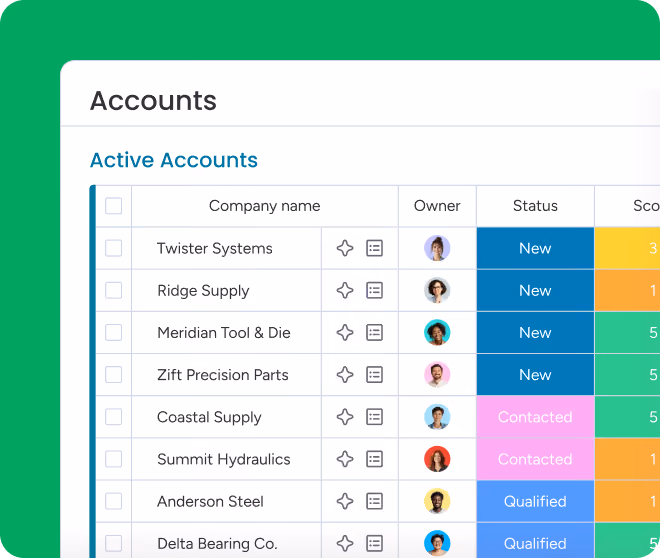Open the list icon for Delta Bearing Co.
The height and width of the screenshot is (558, 660).
pyautogui.click(x=374, y=543)
